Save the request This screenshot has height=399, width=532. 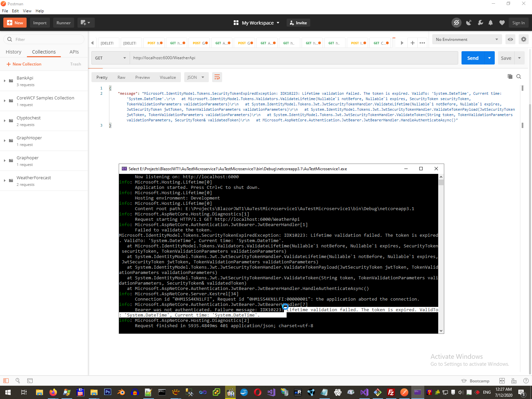(x=506, y=58)
